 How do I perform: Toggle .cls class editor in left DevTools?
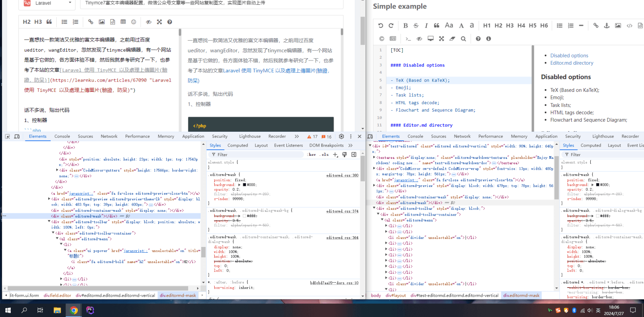[325, 155]
